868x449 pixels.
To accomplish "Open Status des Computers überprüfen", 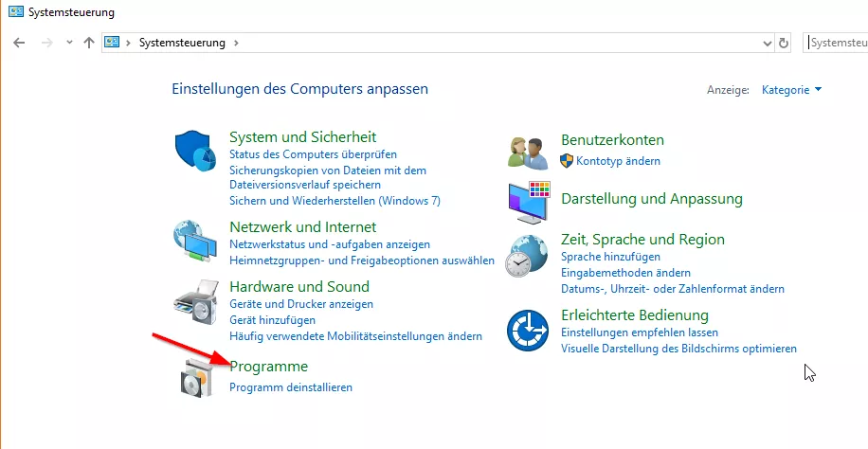I will coord(313,153).
